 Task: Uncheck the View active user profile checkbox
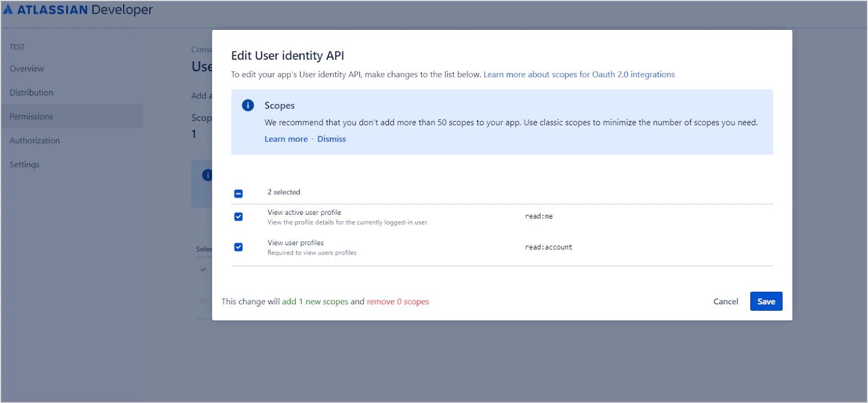238,216
